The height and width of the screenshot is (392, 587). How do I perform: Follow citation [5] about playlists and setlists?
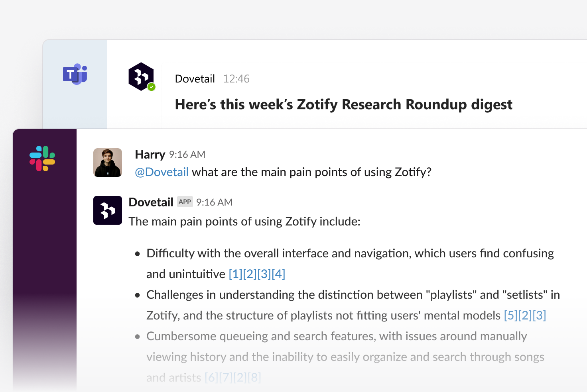coord(511,316)
